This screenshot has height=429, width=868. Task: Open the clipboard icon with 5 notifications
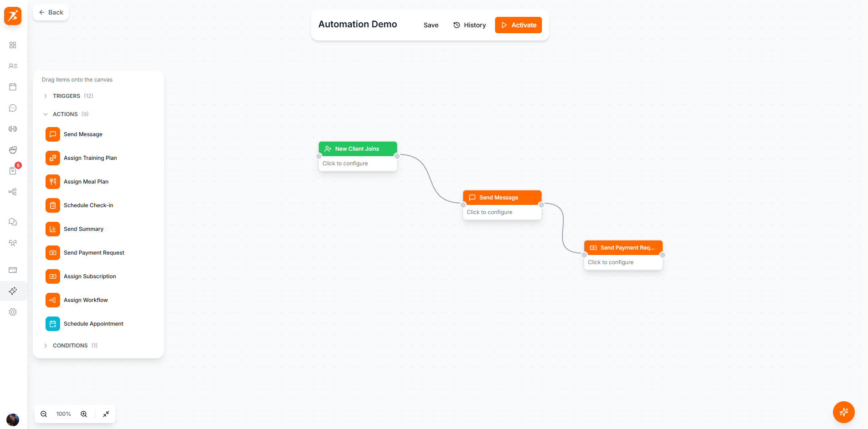coord(13,171)
